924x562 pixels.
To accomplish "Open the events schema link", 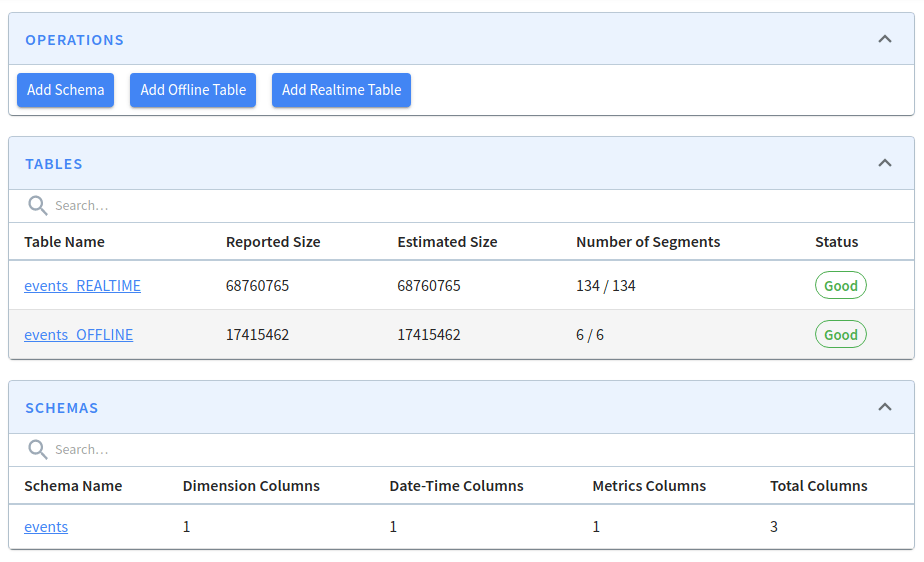I will [46, 527].
